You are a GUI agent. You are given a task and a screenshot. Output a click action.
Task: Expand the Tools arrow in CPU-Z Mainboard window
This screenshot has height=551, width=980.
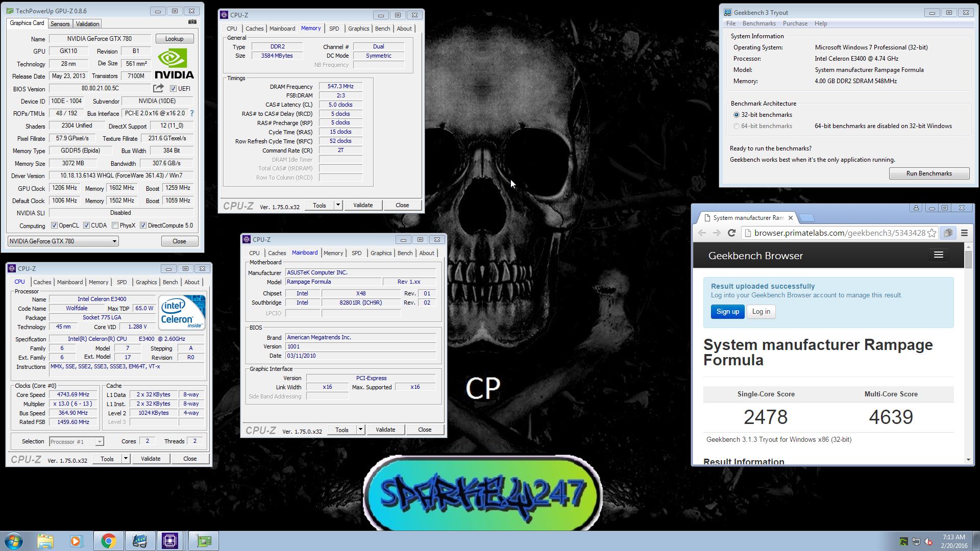coord(360,430)
